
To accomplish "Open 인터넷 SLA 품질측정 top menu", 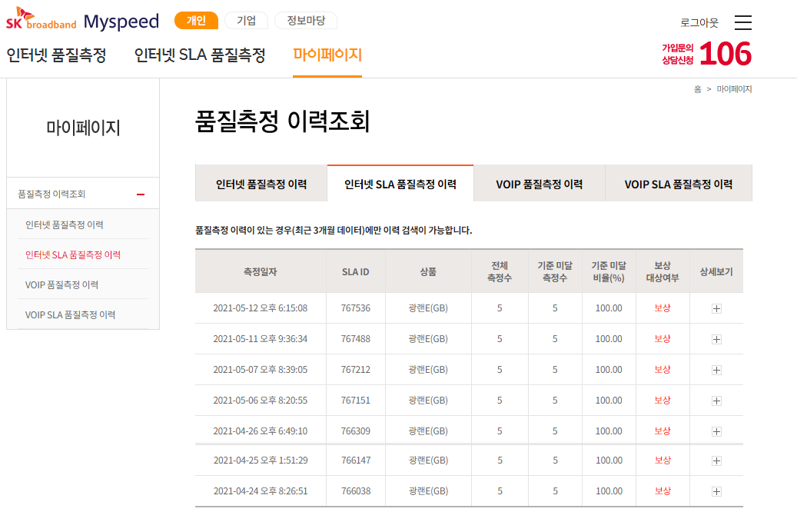I will click(x=200, y=55).
